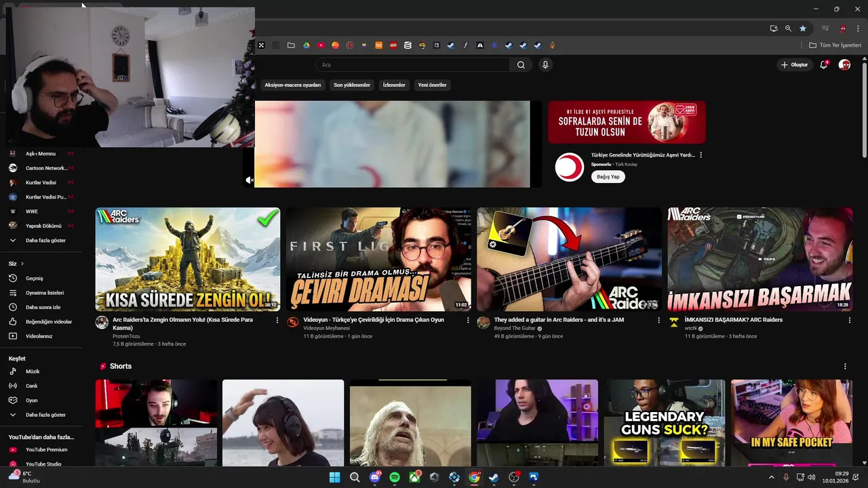Screen dimensions: 868x488
Task: Expand the Siz section chevron
Action: click(x=22, y=264)
